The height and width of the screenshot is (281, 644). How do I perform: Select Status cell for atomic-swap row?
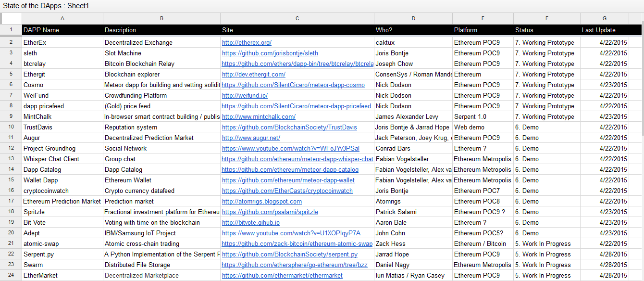click(547, 243)
